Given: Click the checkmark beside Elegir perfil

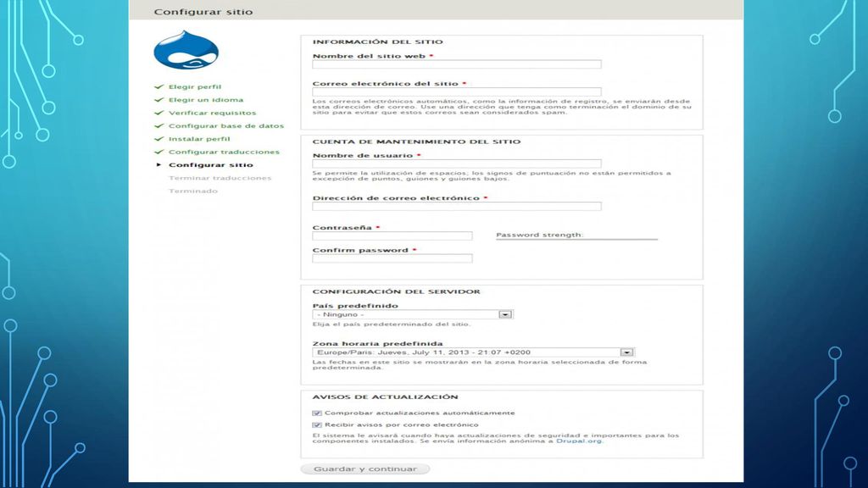Looking at the screenshot, I should (159, 87).
